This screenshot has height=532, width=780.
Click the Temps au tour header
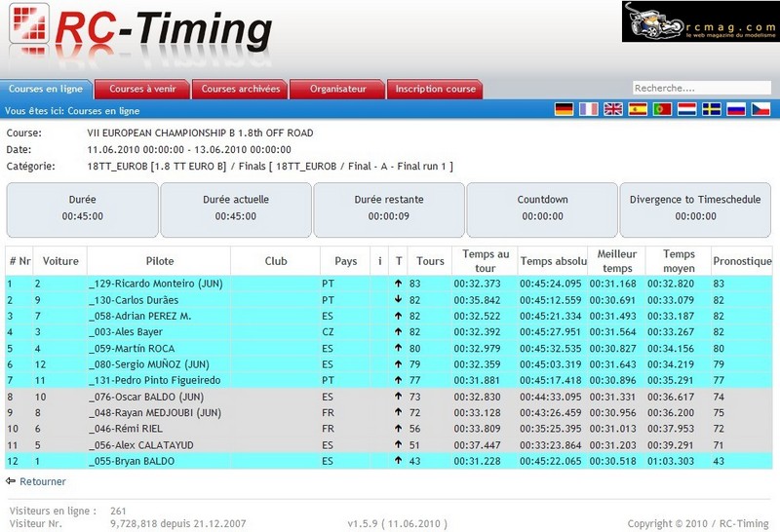click(x=486, y=261)
